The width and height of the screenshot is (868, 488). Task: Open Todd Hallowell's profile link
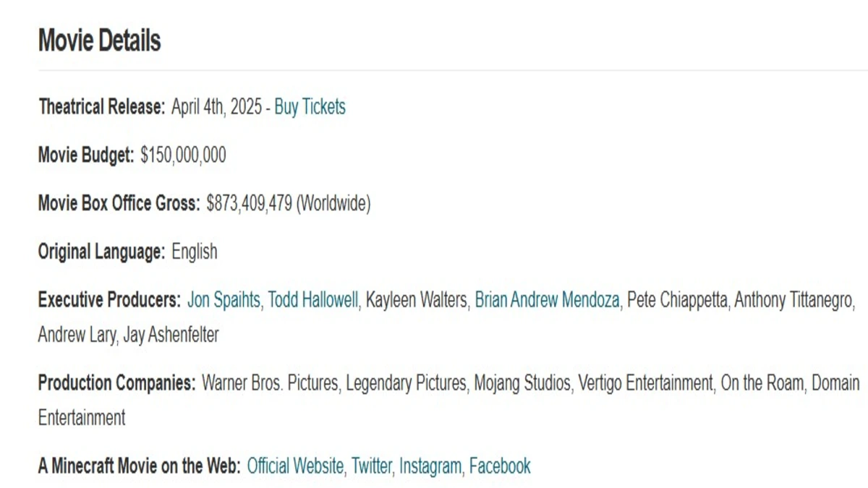313,300
